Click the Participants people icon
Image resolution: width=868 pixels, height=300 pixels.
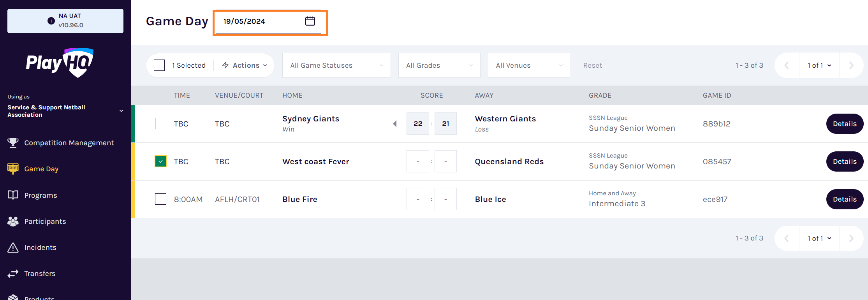13,221
